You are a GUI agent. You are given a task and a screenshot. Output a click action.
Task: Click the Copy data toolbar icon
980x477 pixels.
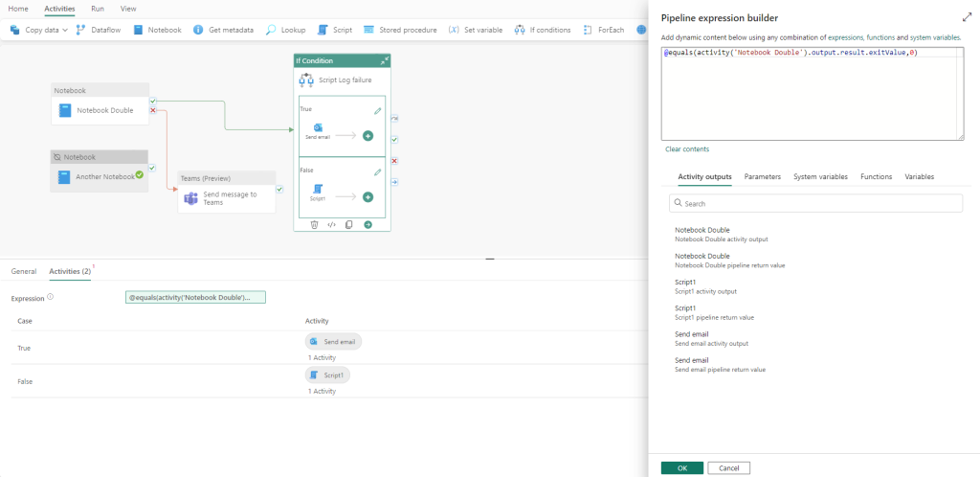pos(15,30)
